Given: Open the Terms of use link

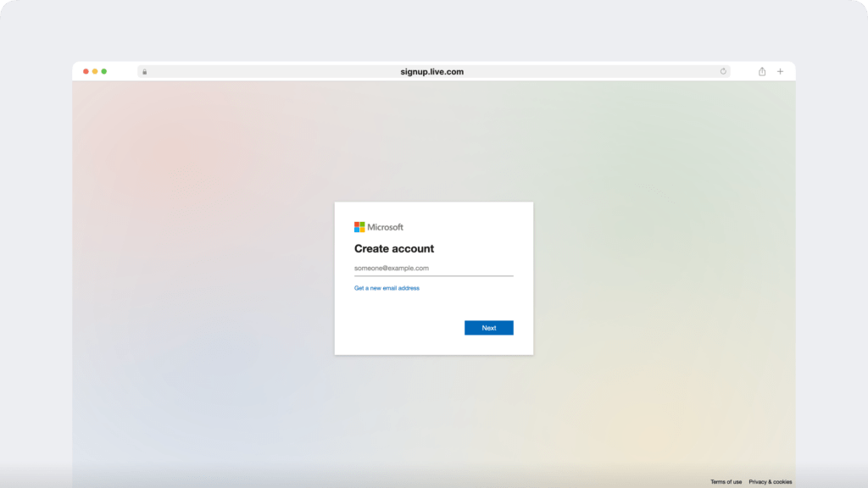Looking at the screenshot, I should [x=726, y=481].
